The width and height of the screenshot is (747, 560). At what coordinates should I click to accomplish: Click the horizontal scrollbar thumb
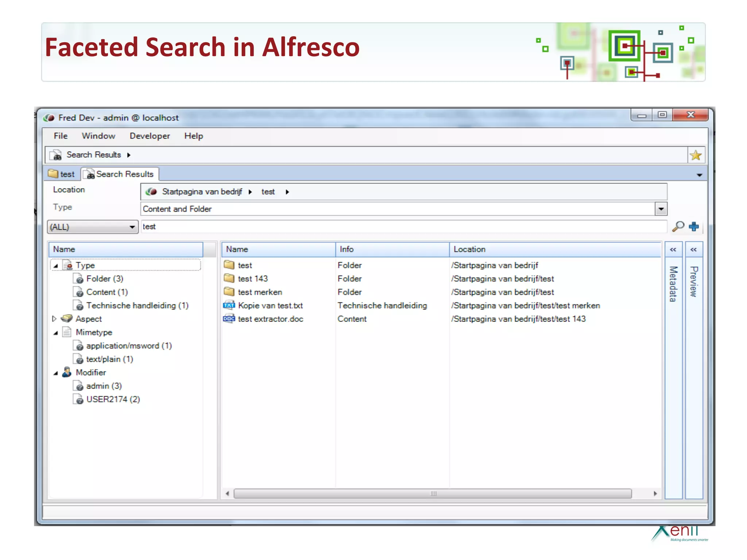[433, 494]
